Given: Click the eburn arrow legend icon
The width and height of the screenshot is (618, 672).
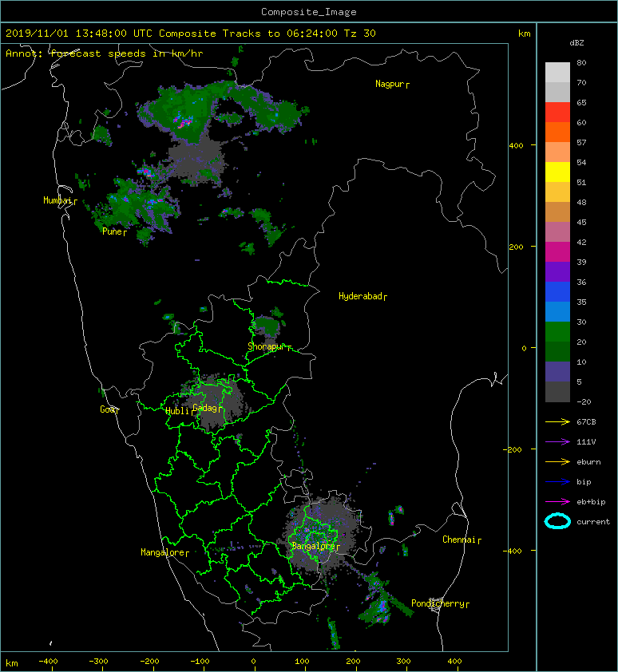Looking at the screenshot, I should pos(557,462).
